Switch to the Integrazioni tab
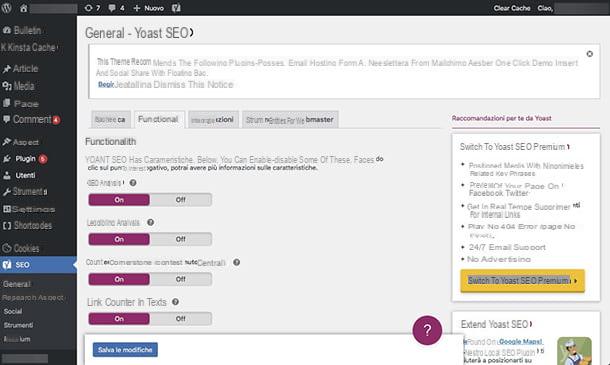This screenshot has height=365, width=610. tap(213, 119)
